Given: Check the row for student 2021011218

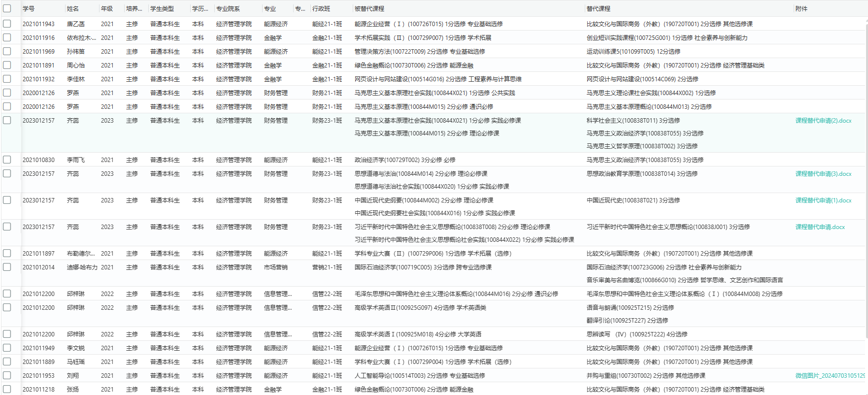Looking at the screenshot, I should point(7,389).
